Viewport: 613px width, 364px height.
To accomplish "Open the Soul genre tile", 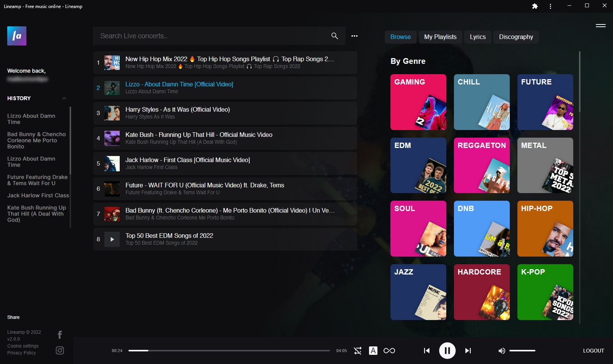I will click(x=418, y=229).
